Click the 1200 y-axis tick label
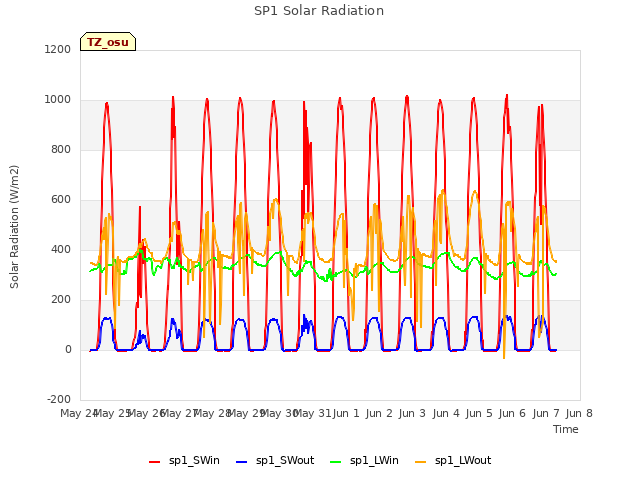This screenshot has height=480, width=640. (x=58, y=49)
